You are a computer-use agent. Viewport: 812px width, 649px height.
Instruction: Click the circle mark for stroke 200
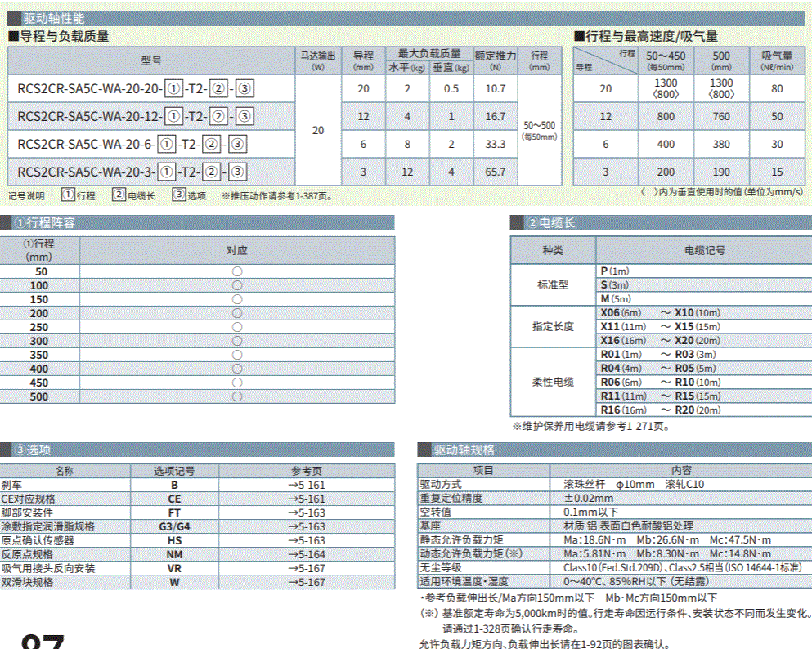pos(237,313)
